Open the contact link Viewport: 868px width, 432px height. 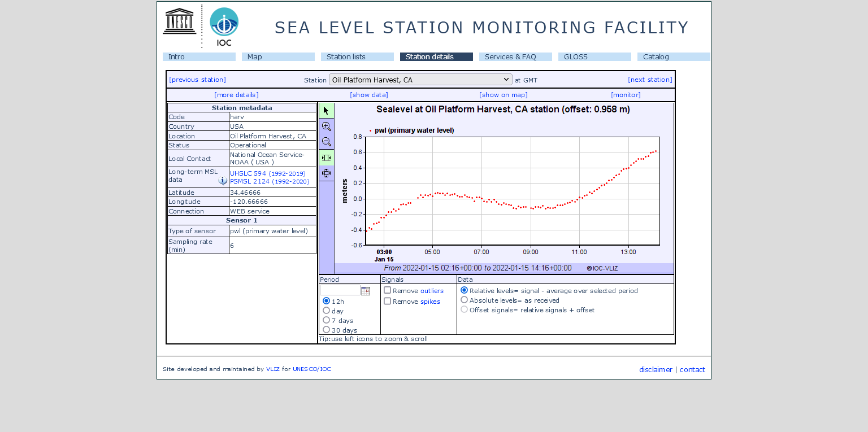[692, 370]
